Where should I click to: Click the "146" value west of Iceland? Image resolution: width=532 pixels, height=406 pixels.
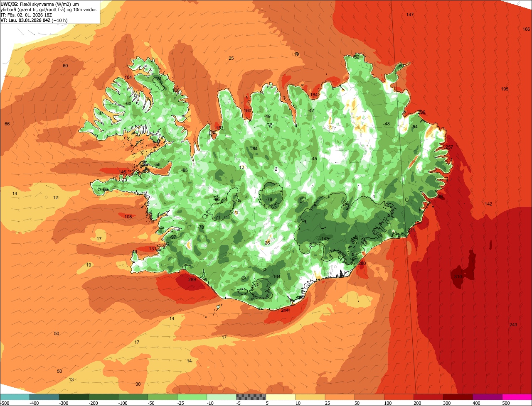(x=122, y=172)
